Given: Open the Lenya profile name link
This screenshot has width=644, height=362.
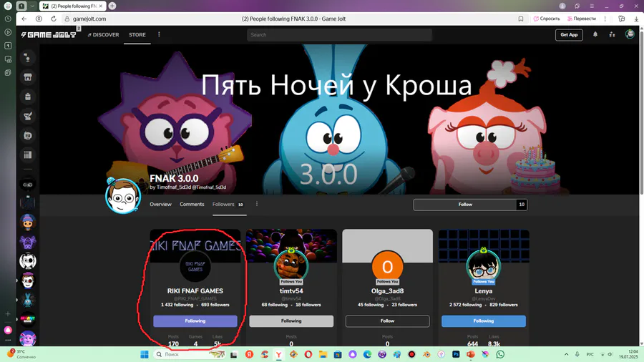Looking at the screenshot, I should pos(484,291).
